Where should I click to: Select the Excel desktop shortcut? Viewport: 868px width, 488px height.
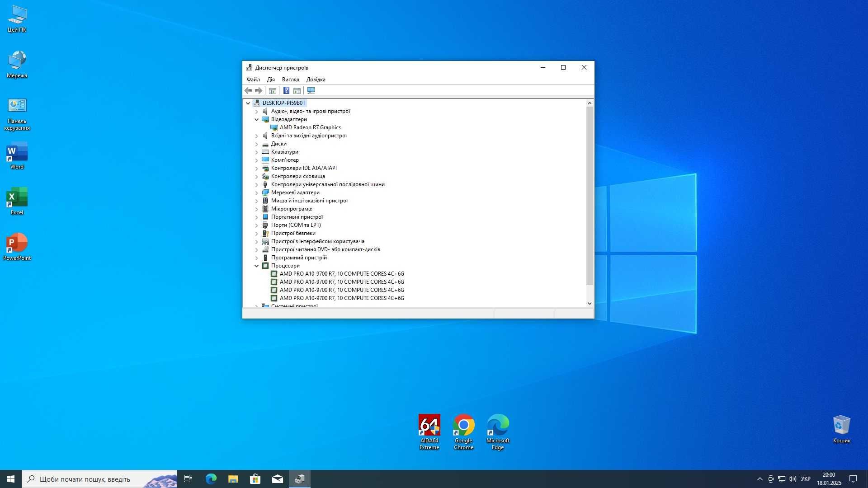(17, 202)
